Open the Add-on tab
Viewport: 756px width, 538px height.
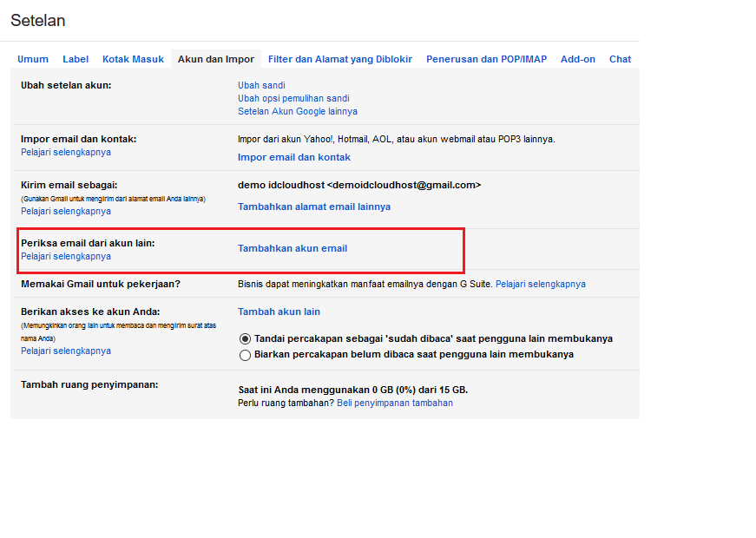point(578,59)
